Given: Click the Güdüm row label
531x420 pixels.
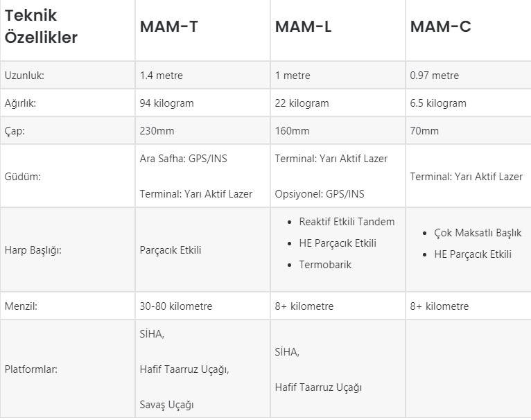Looking at the screenshot, I should pyautogui.click(x=22, y=177).
